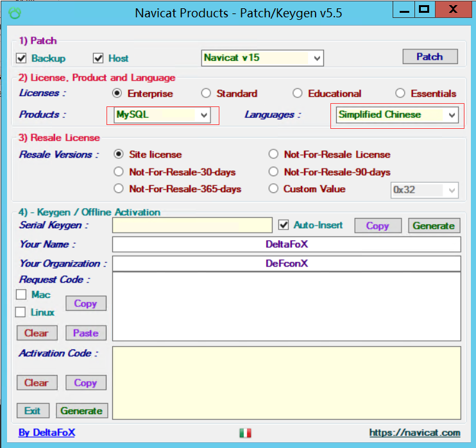Click the Italian flag icon

tap(245, 433)
